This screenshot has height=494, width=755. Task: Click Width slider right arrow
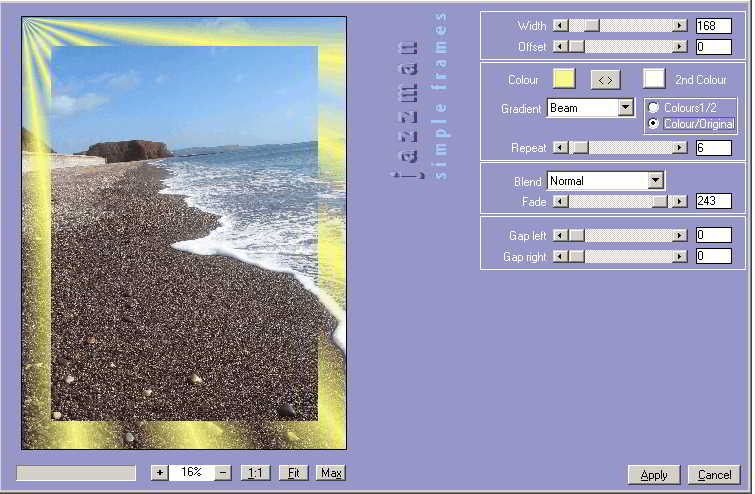[x=680, y=26]
